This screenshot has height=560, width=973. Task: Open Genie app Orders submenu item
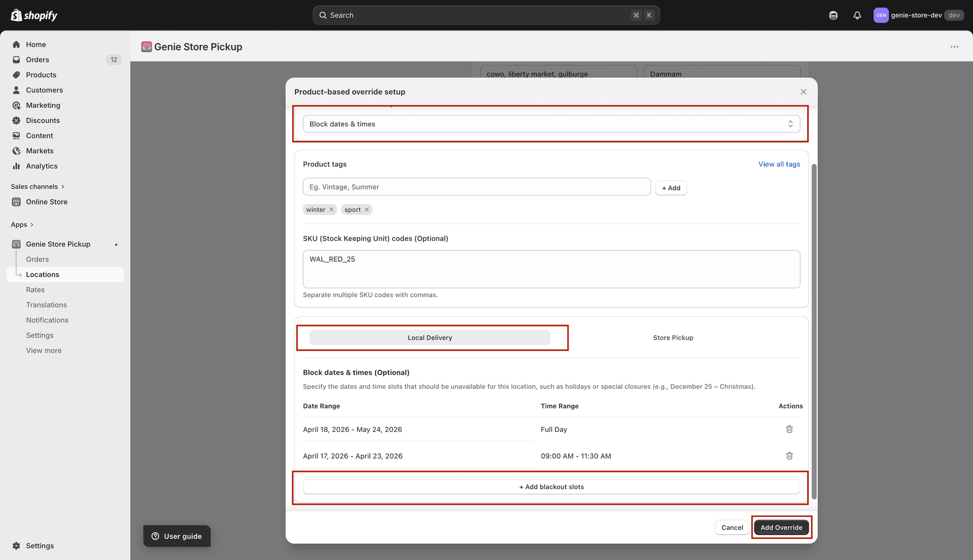pyautogui.click(x=38, y=259)
